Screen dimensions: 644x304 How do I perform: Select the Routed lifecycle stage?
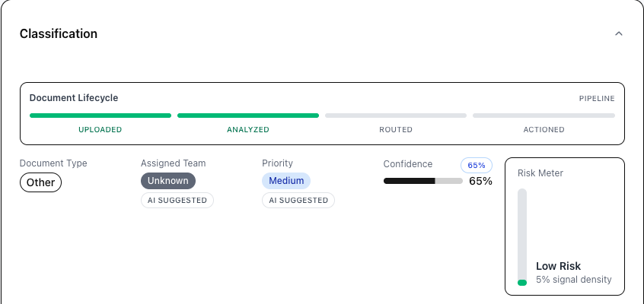(x=396, y=129)
